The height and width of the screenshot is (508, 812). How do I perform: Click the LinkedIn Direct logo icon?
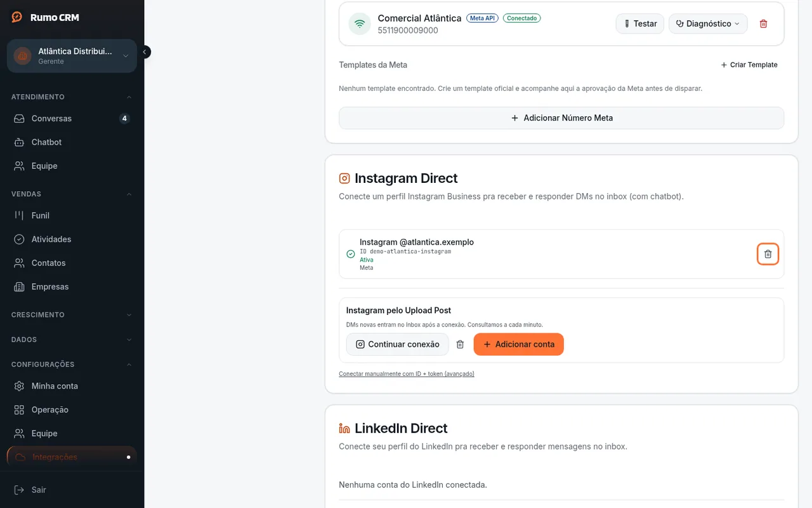click(344, 429)
